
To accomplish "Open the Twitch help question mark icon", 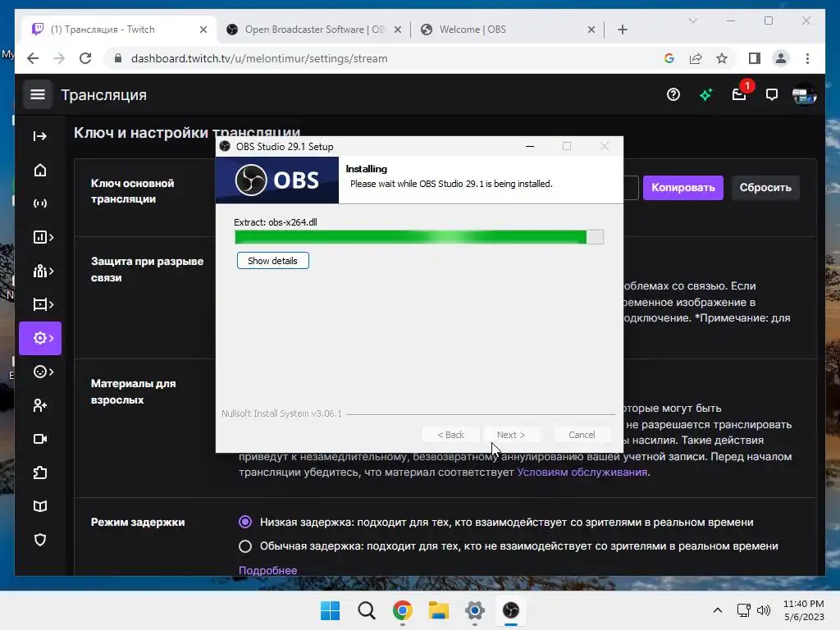I will [x=673, y=95].
